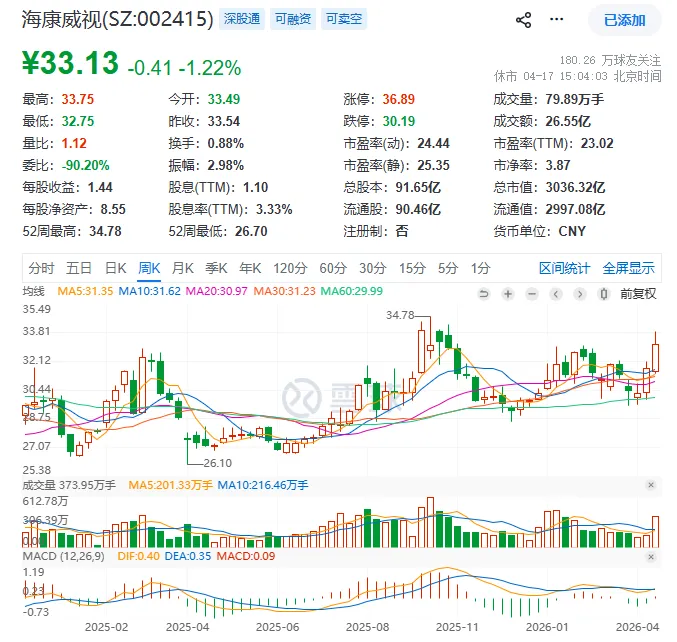
Task: Click the 26.10 low marker on the chart
Action: pos(218,463)
